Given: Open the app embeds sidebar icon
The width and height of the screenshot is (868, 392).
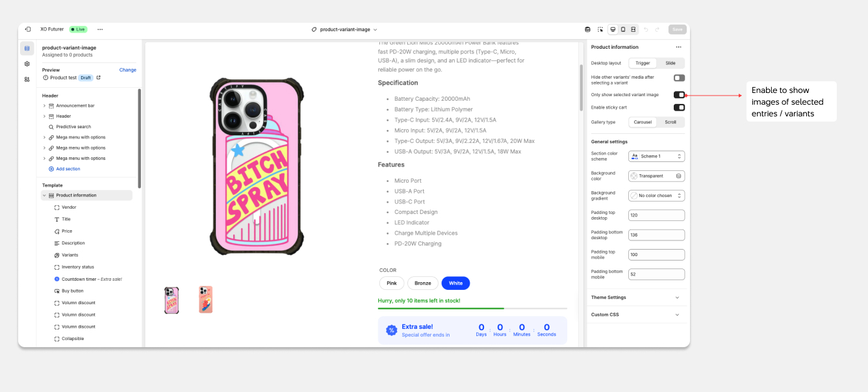Looking at the screenshot, I should click(27, 79).
